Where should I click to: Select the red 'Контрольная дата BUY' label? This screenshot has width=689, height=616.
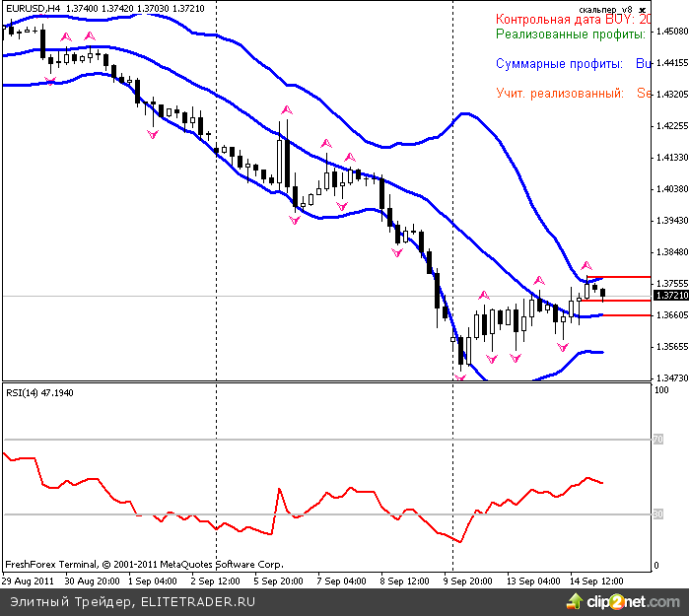572,19
